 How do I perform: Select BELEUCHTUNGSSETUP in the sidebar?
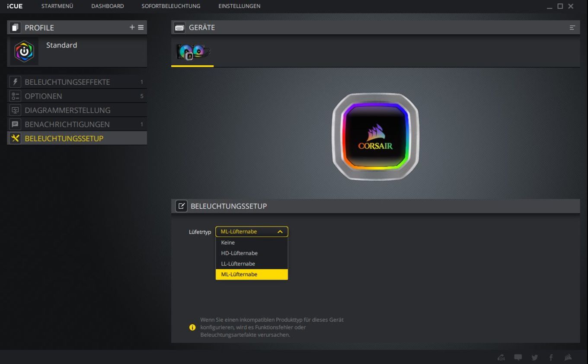point(77,138)
